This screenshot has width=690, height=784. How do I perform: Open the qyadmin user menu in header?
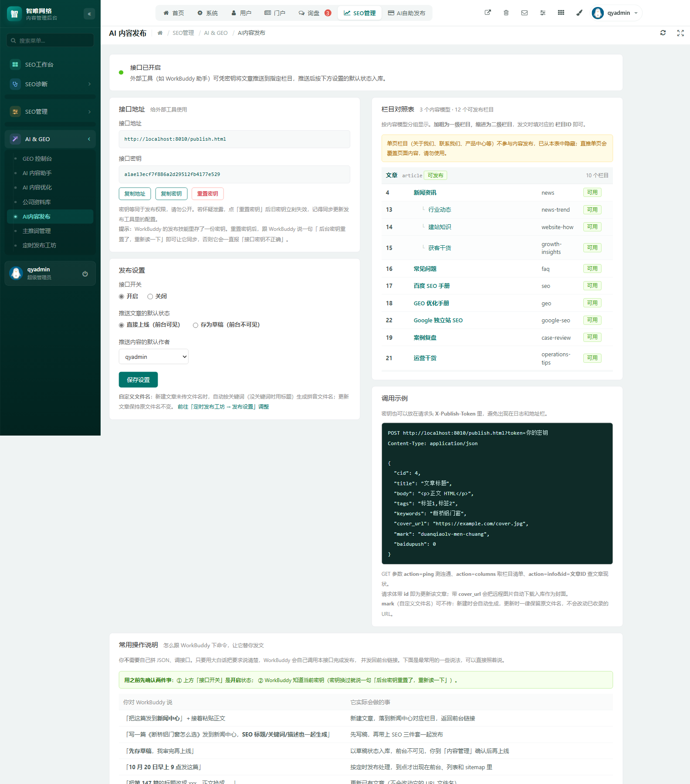coord(617,13)
